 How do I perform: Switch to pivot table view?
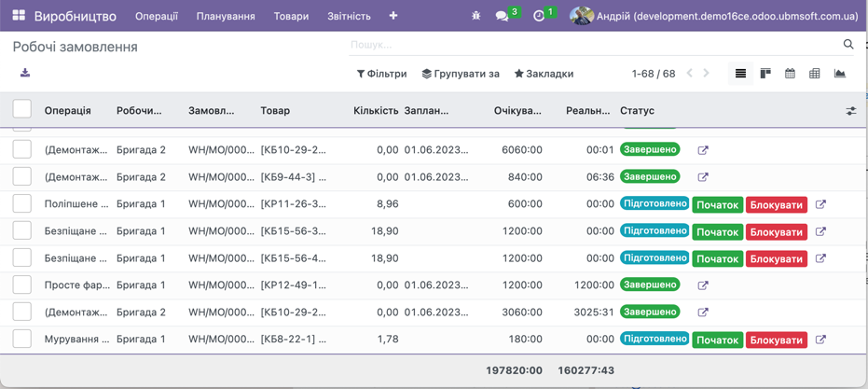[x=815, y=74]
